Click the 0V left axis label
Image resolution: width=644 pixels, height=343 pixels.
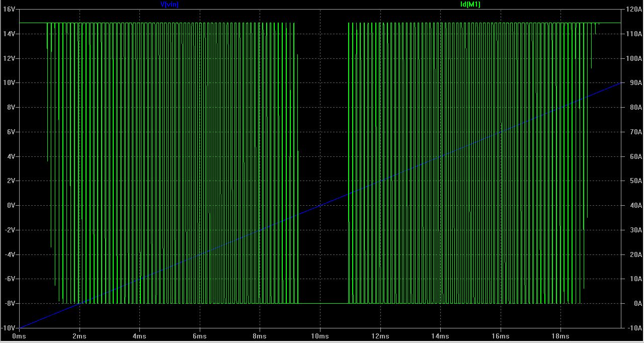coord(11,205)
